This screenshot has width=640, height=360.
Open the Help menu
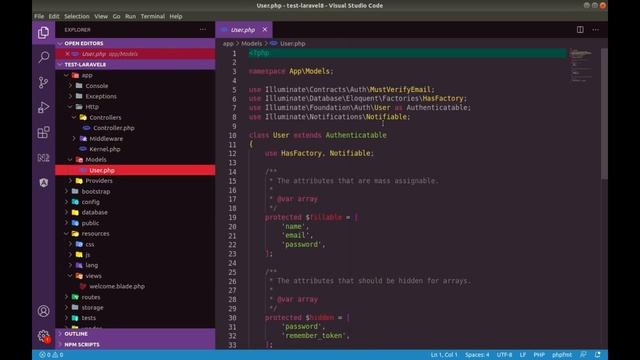[176, 16]
